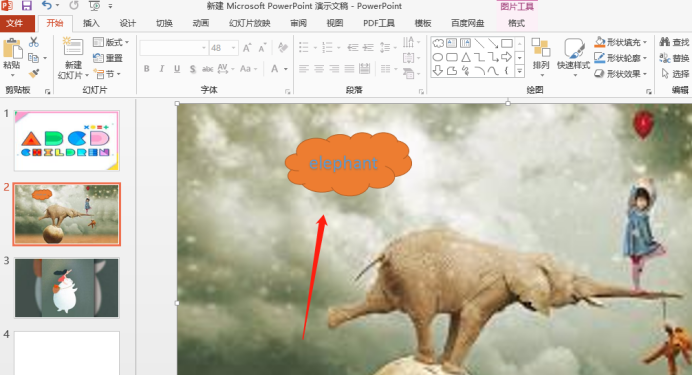Toggle Italic formatting
Viewport: 693px width, 375px height.
pos(162,69)
